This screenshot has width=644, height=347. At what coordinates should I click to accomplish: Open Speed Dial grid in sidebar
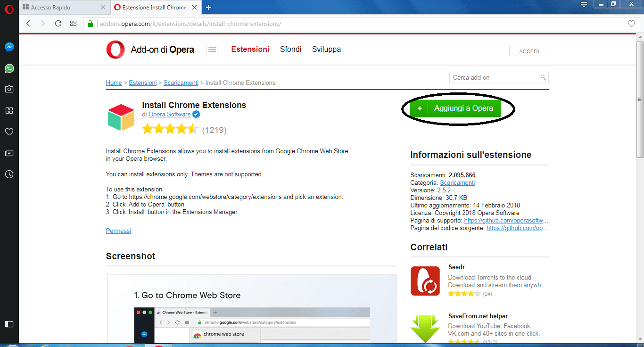point(9,110)
